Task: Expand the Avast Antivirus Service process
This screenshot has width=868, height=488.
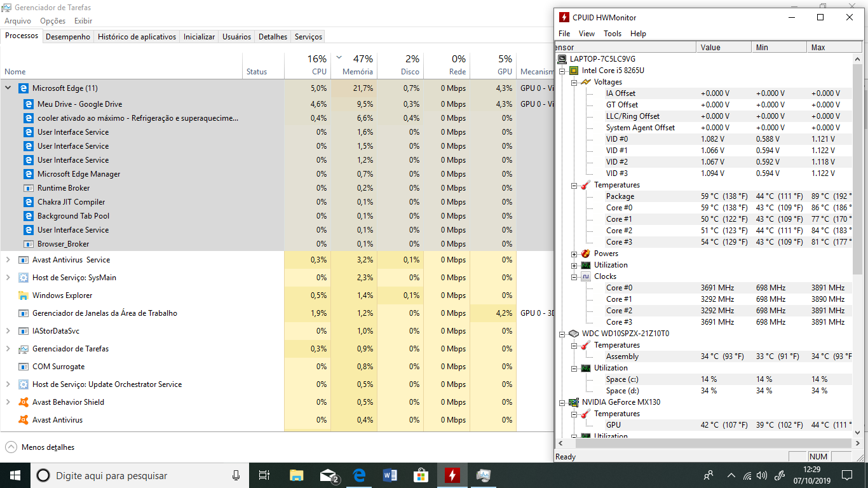Action: point(8,260)
